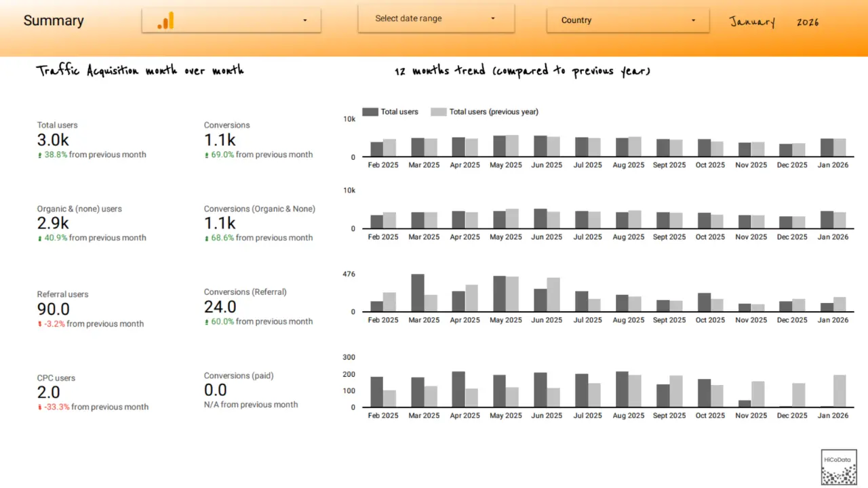Click green up arrow under Organic & (none) users

tap(39, 239)
